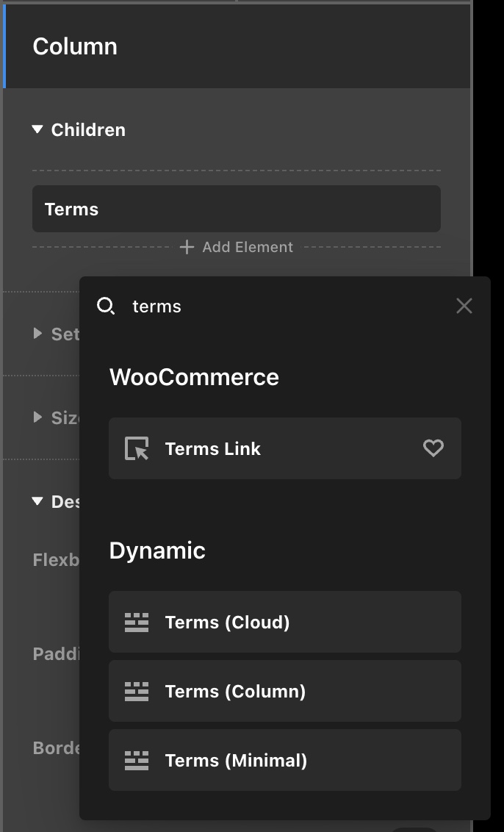Click the Column panel header
Screen dimensions: 504x832
pyautogui.click(x=237, y=46)
